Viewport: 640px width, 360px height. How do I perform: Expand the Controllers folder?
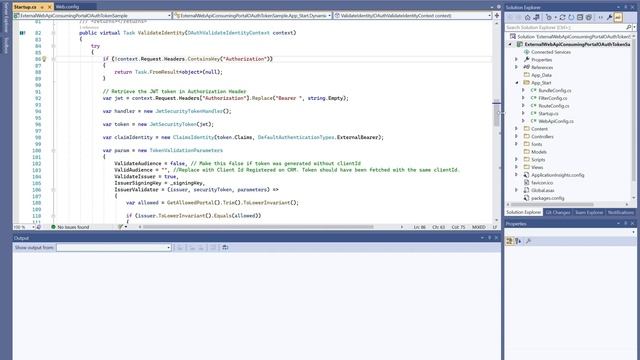tap(516, 136)
